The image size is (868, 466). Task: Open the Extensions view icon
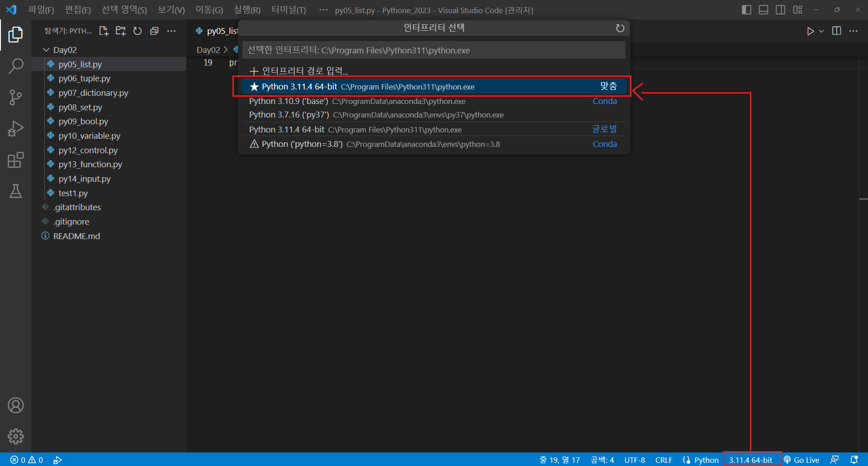tap(15, 160)
